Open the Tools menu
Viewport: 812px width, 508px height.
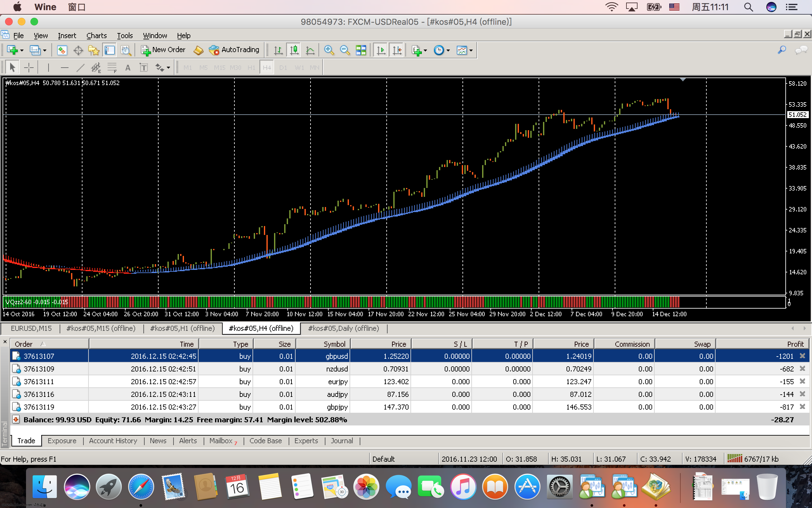point(125,36)
